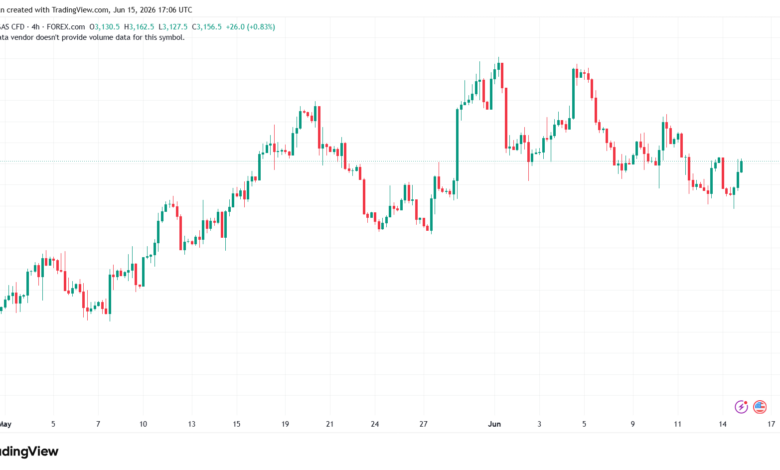Click the US flag icon
The image size is (780, 470).
[760, 407]
